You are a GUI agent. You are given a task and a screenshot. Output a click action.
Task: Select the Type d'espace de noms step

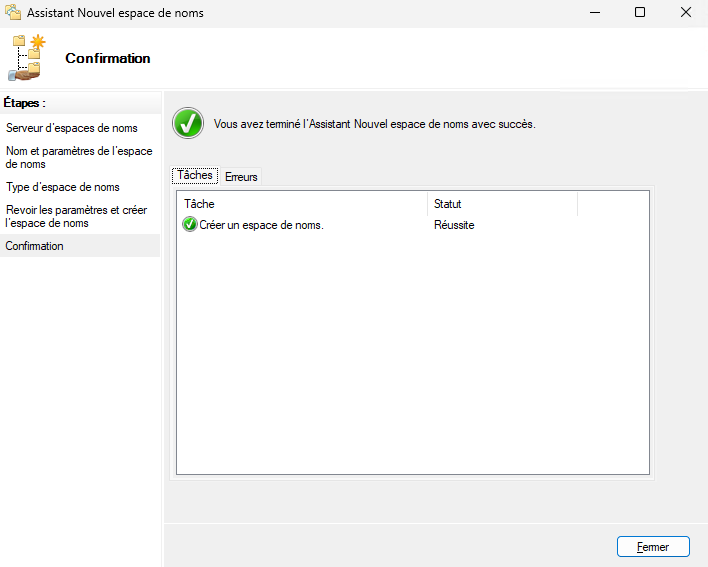tap(63, 187)
